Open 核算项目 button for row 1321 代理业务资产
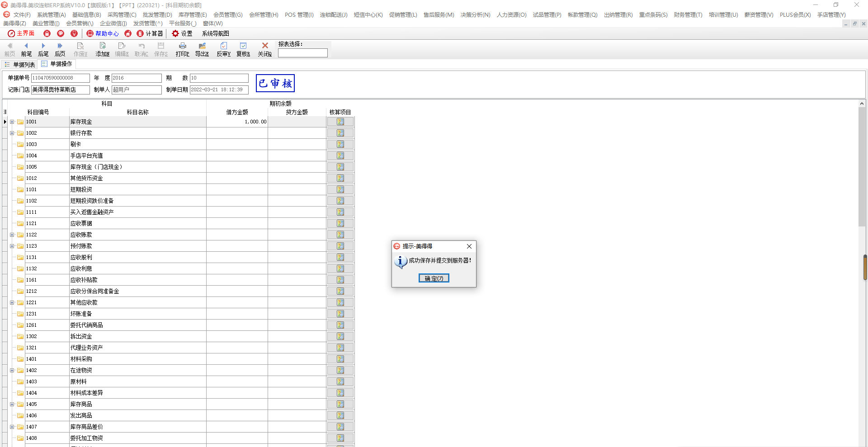 click(340, 348)
